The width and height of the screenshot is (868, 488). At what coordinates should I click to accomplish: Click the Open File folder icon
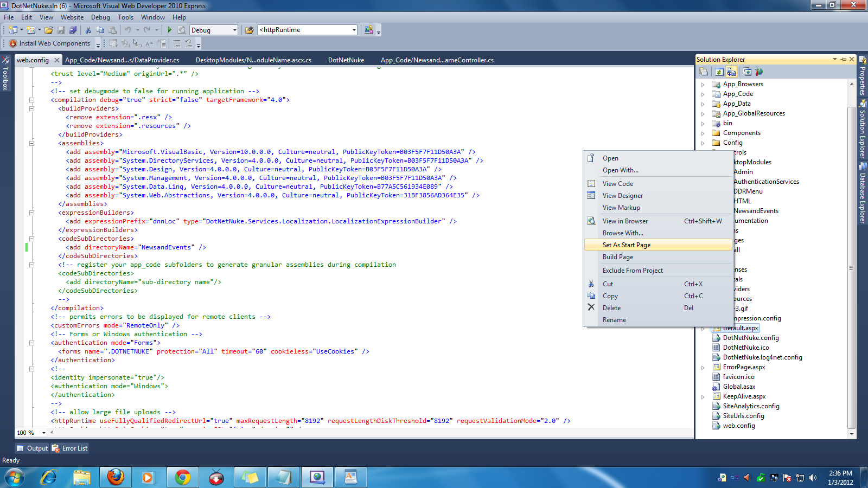[49, 30]
